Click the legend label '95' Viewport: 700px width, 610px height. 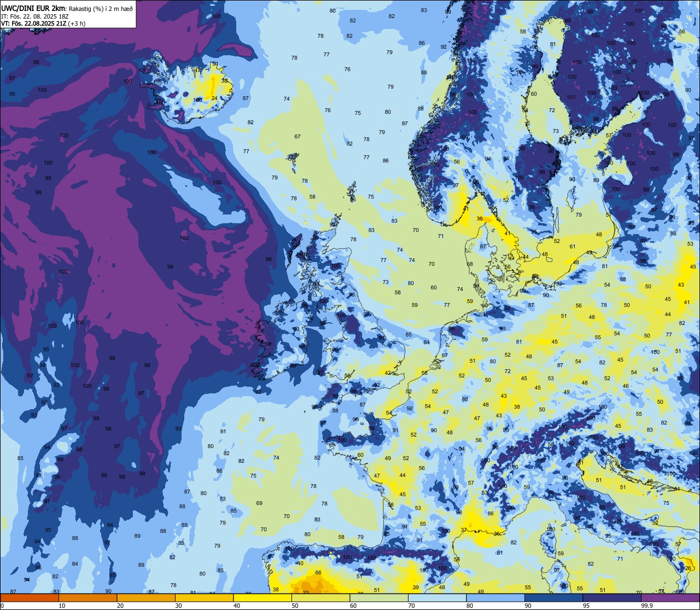point(586,606)
